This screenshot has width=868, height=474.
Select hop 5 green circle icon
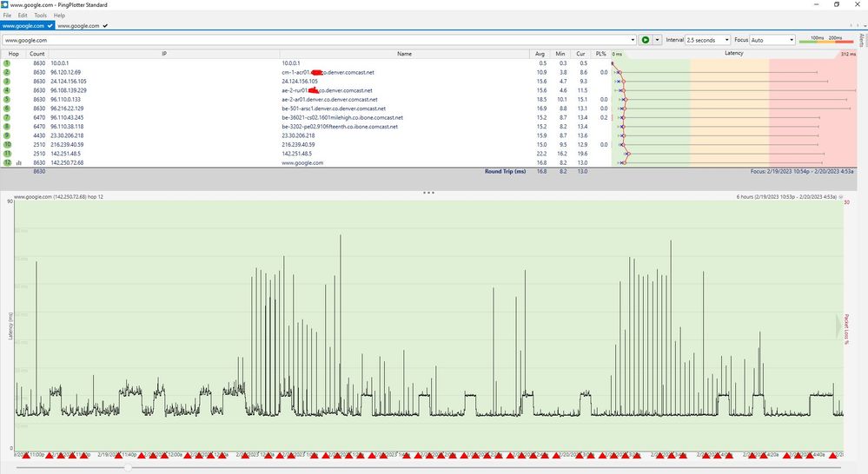tap(7, 100)
